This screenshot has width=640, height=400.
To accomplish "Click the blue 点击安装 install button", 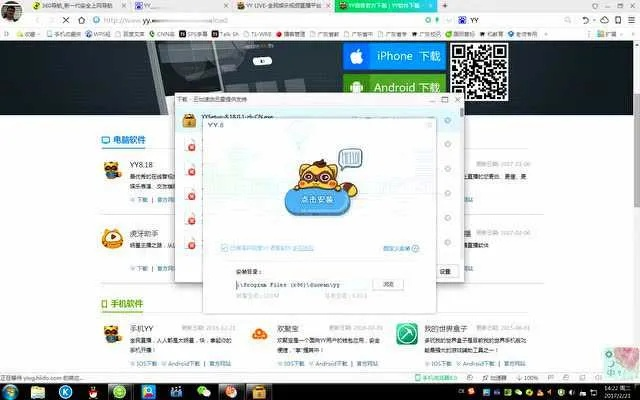I will click(317, 200).
